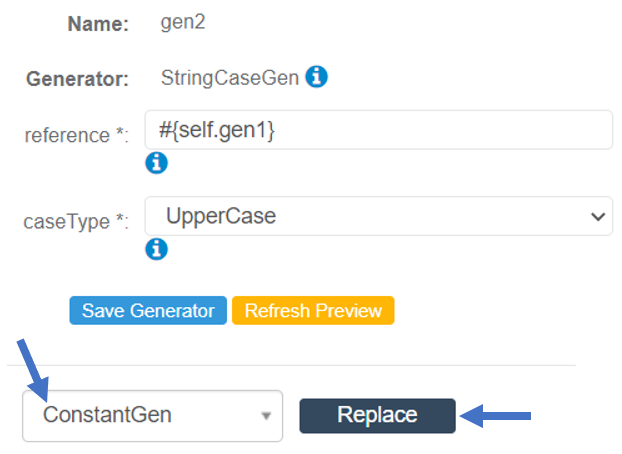Click info icon below caseType dropdown
622x454 pixels.
click(156, 250)
